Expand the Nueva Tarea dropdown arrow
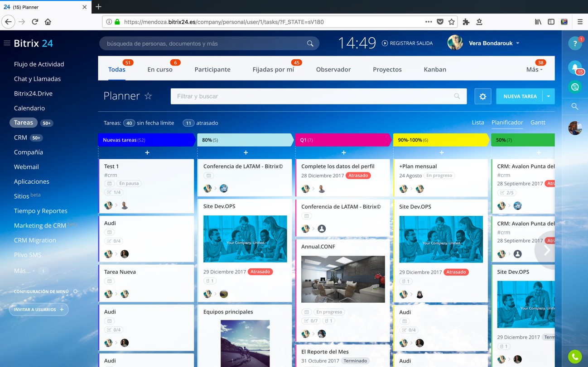 point(549,96)
